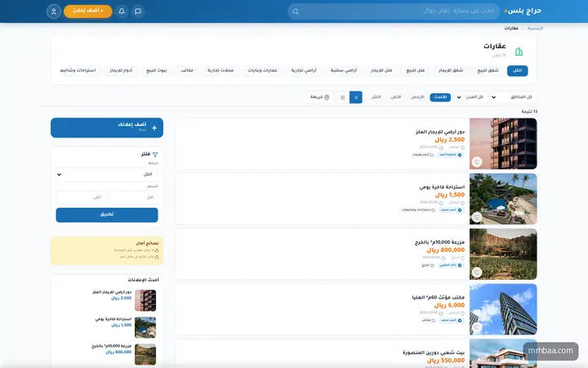Select the الكل category tab
588x368 pixels.
[517, 70]
